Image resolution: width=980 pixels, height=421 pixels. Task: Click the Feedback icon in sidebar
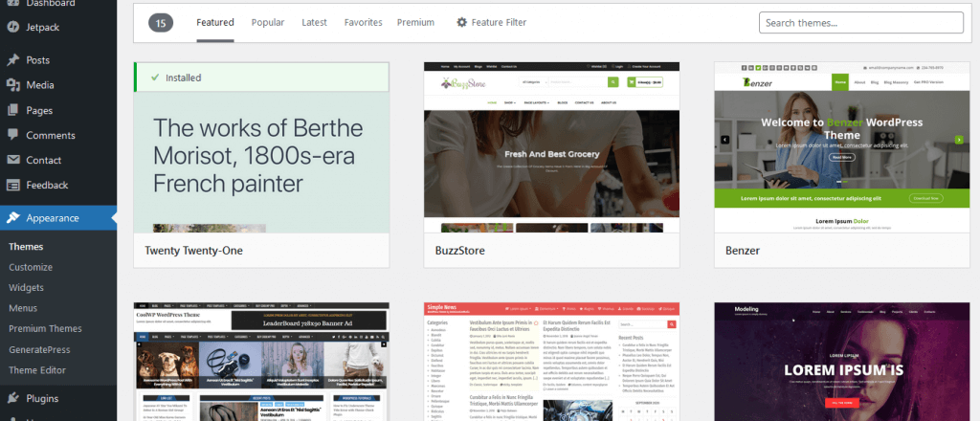[12, 185]
